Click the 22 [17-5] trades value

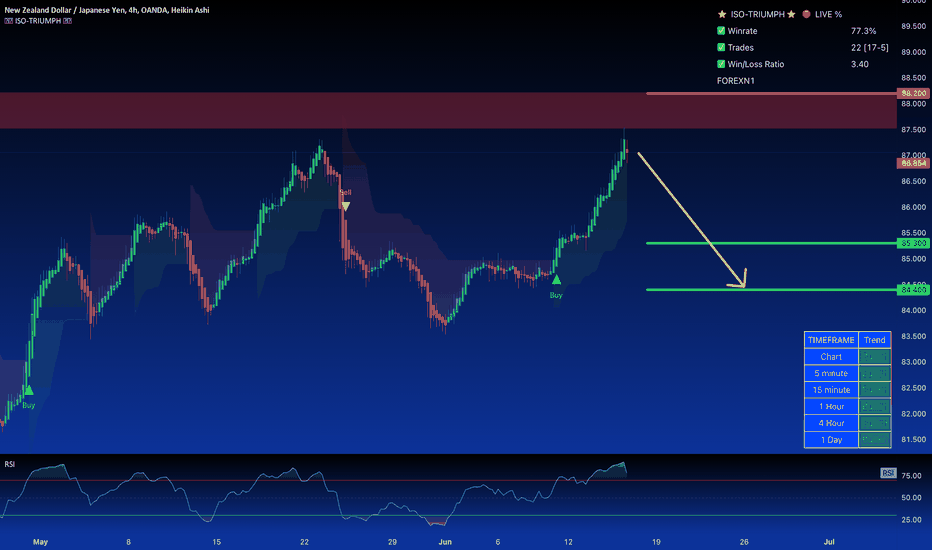[870, 48]
